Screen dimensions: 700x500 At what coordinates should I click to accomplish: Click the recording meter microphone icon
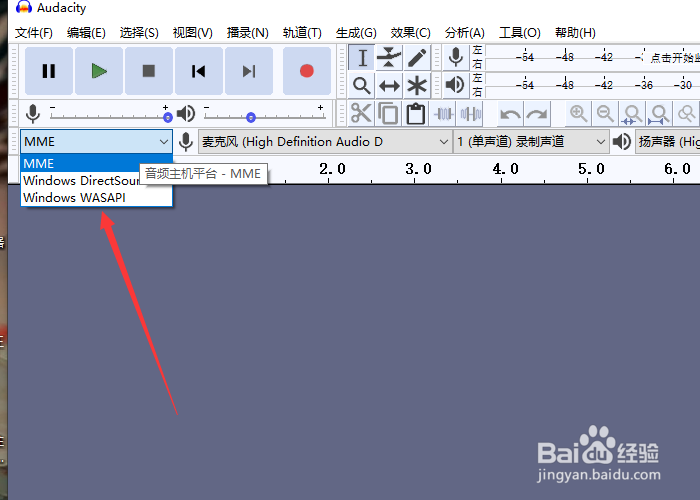pos(456,58)
